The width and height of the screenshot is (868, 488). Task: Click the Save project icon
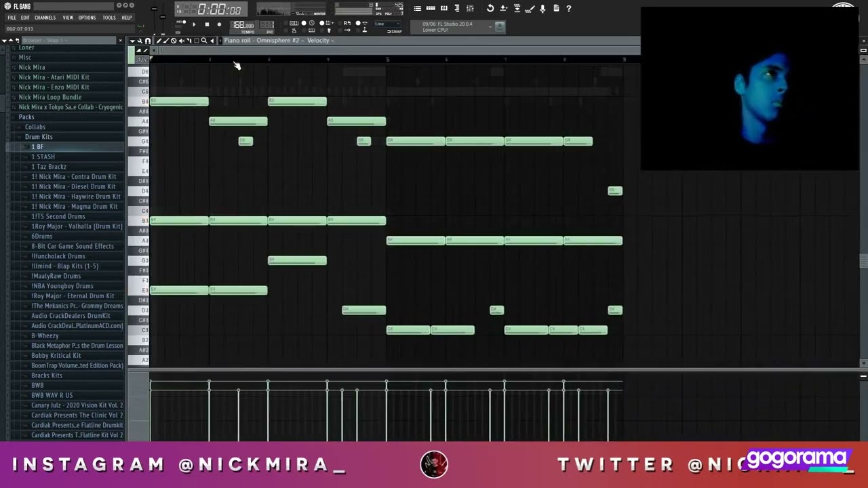pos(503,8)
